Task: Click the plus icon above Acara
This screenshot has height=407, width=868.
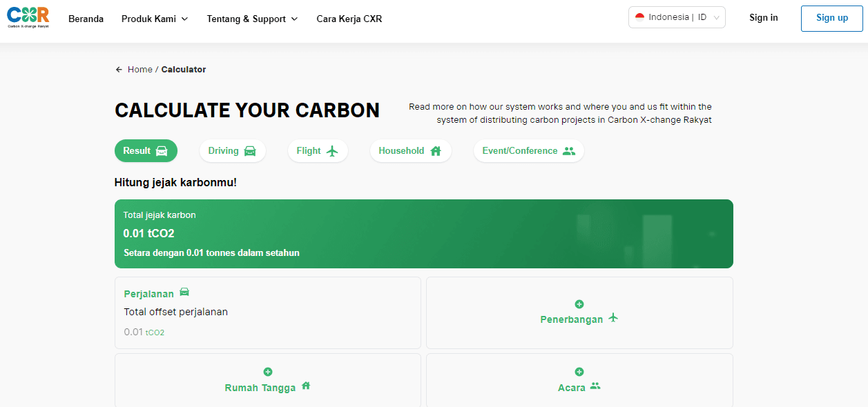Action: 579,372
